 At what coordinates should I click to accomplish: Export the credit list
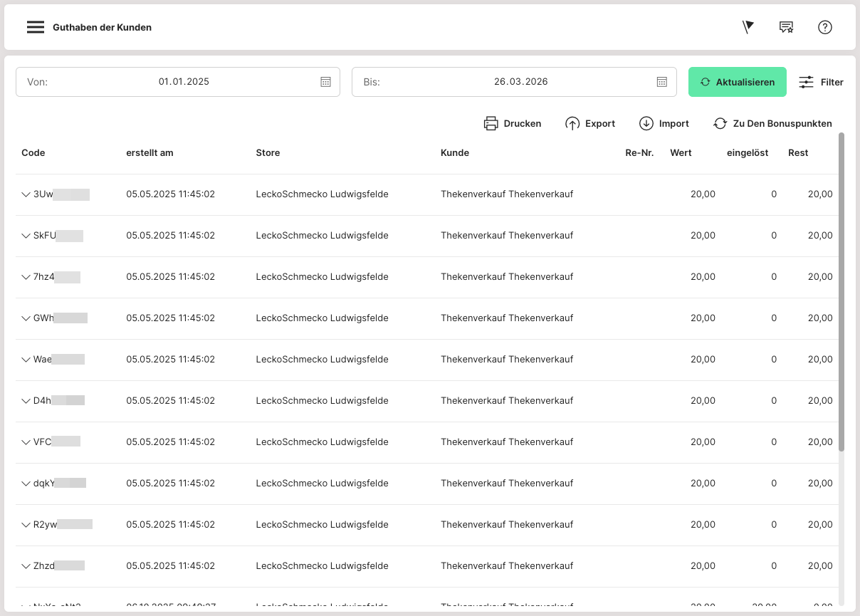[x=590, y=123]
